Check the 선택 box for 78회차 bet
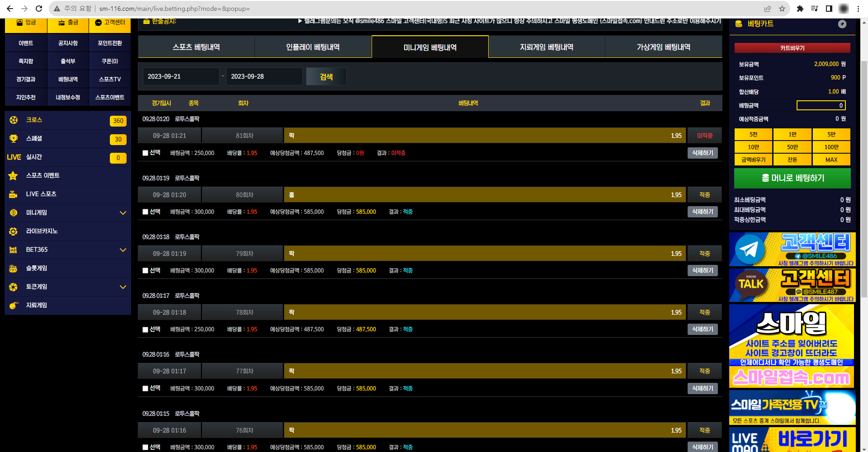The image size is (868, 452). click(145, 330)
